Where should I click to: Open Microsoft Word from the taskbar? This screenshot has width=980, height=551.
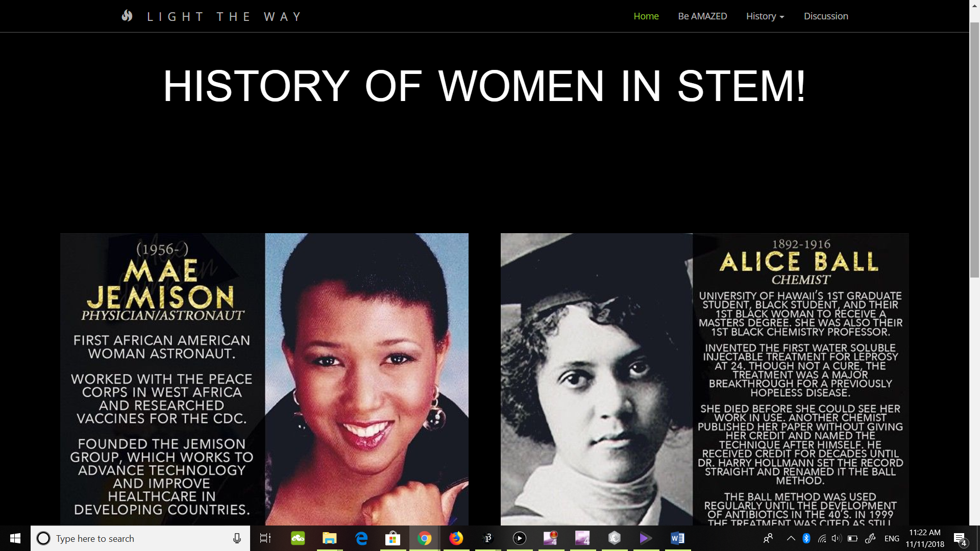point(677,538)
